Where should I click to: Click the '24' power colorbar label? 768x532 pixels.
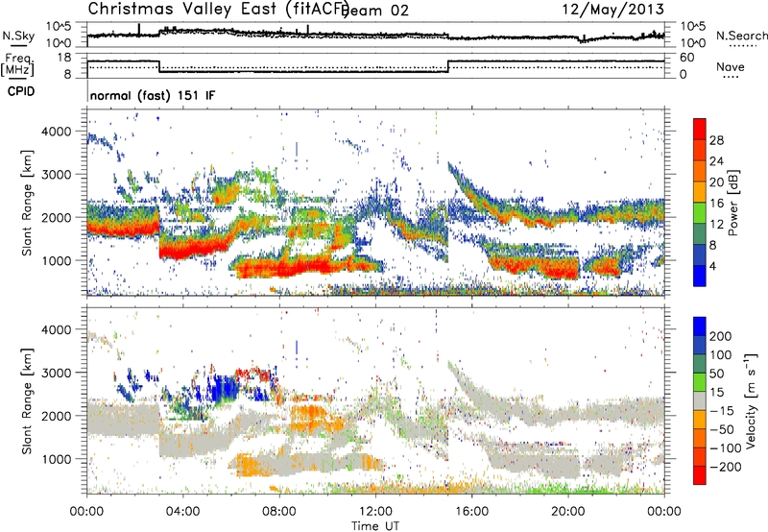[x=716, y=161]
